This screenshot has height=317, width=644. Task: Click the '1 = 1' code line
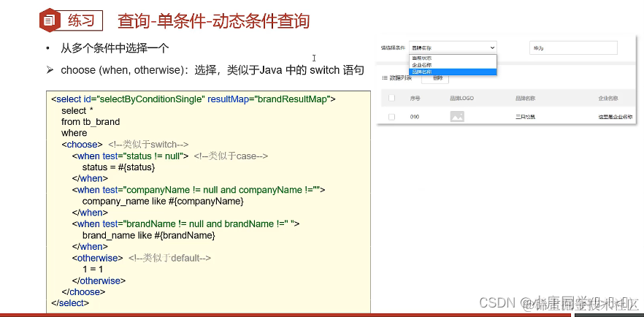93,270
